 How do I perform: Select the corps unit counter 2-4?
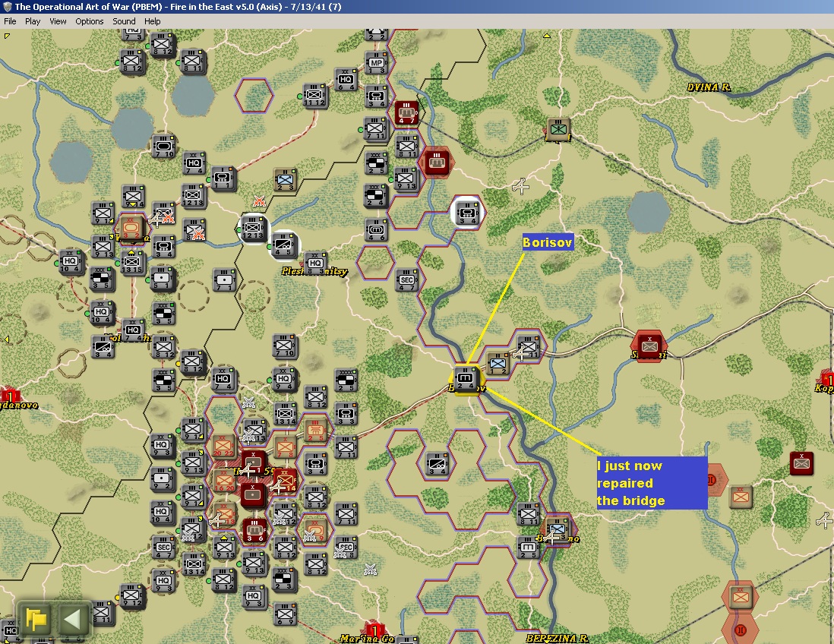(x=376, y=196)
